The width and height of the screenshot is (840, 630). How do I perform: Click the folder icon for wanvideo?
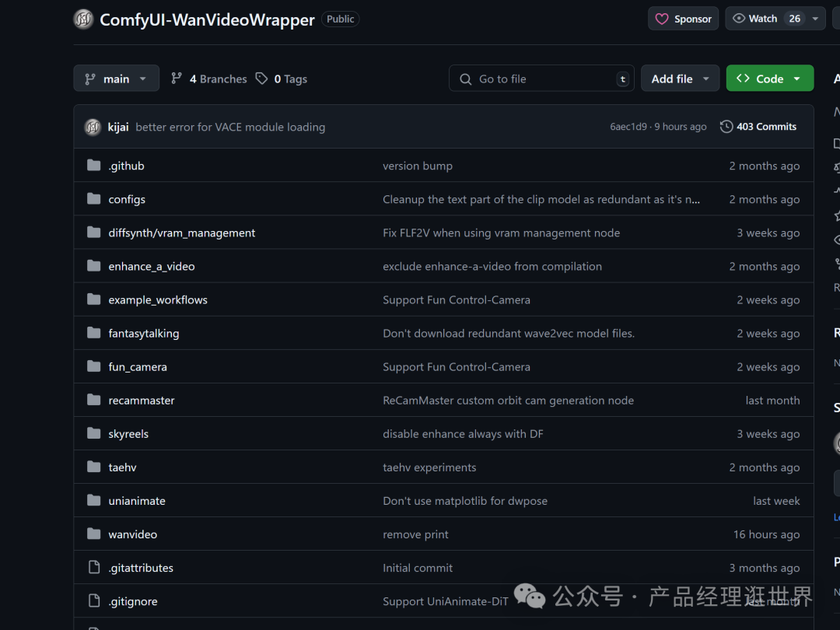pos(94,534)
